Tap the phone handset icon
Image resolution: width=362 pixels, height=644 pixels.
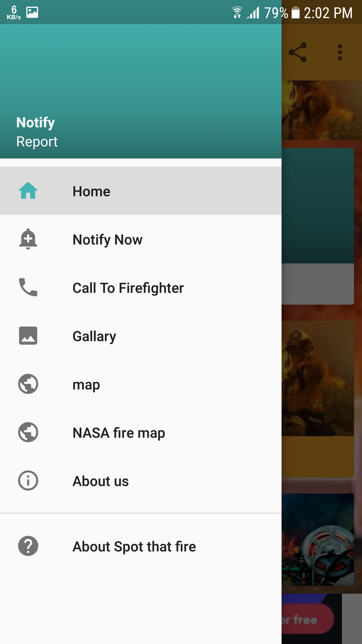pyautogui.click(x=28, y=288)
